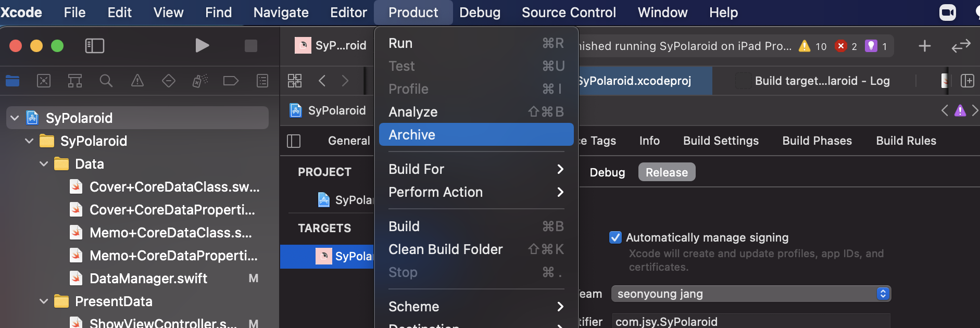
Task: Open the Build target Log editor tab
Action: (822, 81)
